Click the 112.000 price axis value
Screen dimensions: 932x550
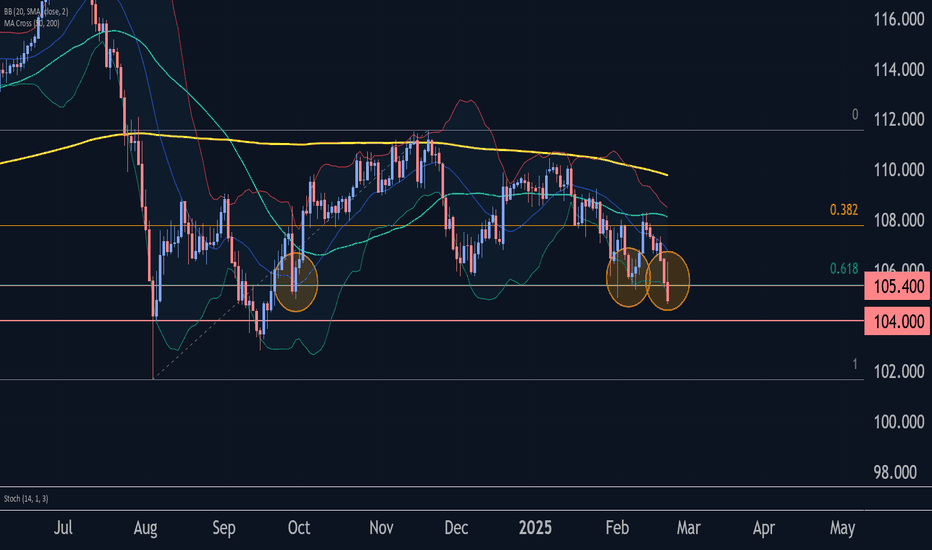(x=899, y=120)
